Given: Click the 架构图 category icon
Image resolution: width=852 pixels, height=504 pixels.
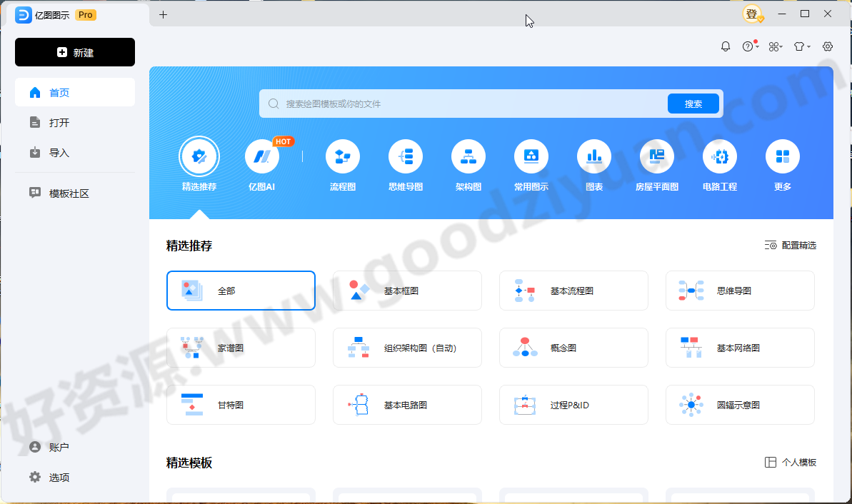Looking at the screenshot, I should [468, 156].
